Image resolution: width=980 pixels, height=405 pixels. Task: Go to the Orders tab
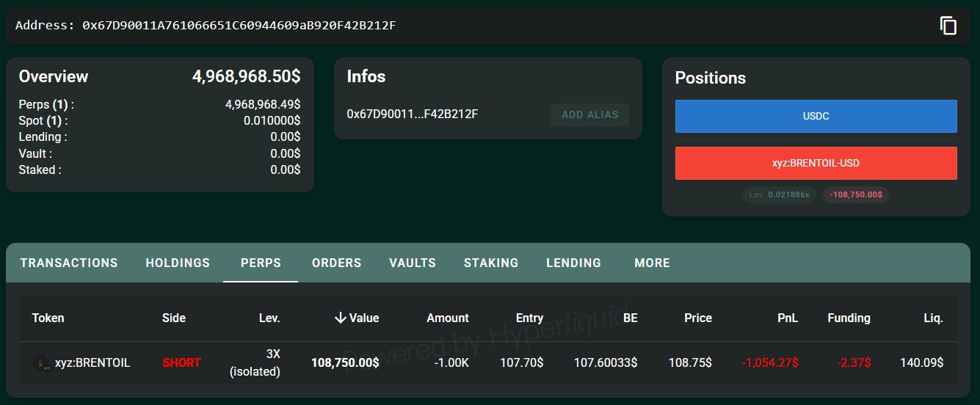[336, 263]
